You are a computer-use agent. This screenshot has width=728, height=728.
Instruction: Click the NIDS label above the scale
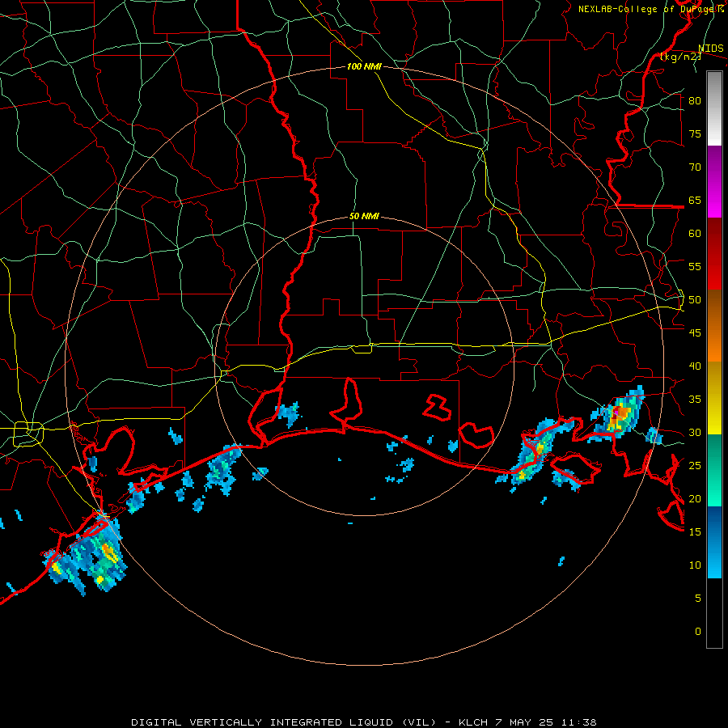click(710, 49)
